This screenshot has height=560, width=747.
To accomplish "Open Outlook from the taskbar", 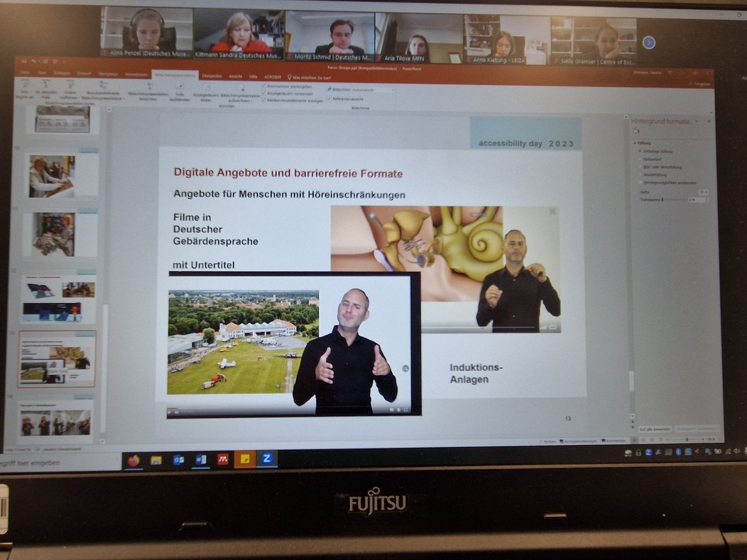I will click(x=179, y=460).
